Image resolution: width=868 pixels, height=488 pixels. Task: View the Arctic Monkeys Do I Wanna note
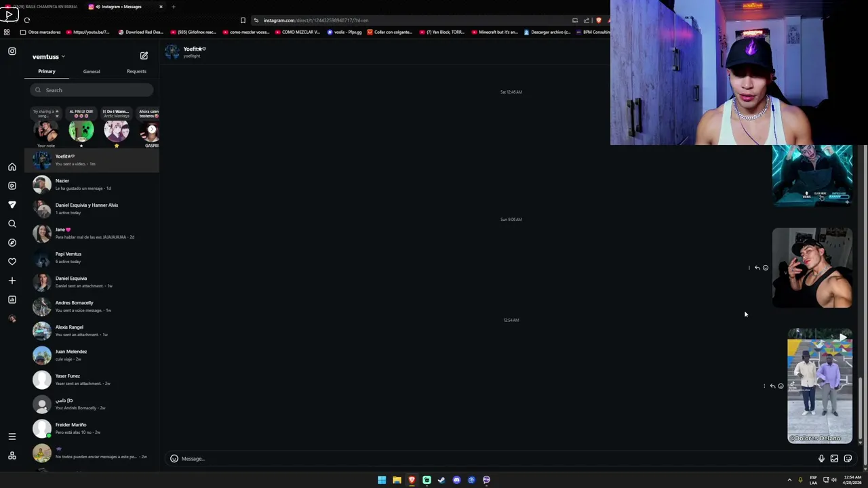[x=117, y=130]
